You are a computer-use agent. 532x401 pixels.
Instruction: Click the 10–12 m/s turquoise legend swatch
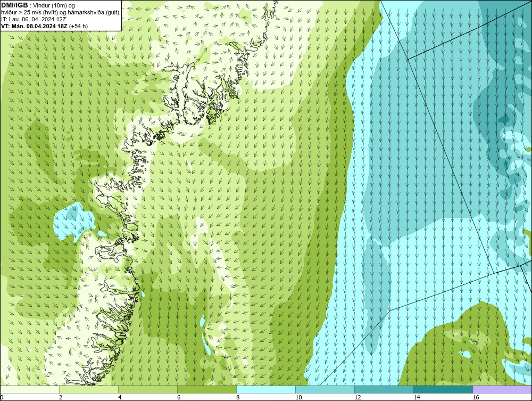tap(325, 389)
